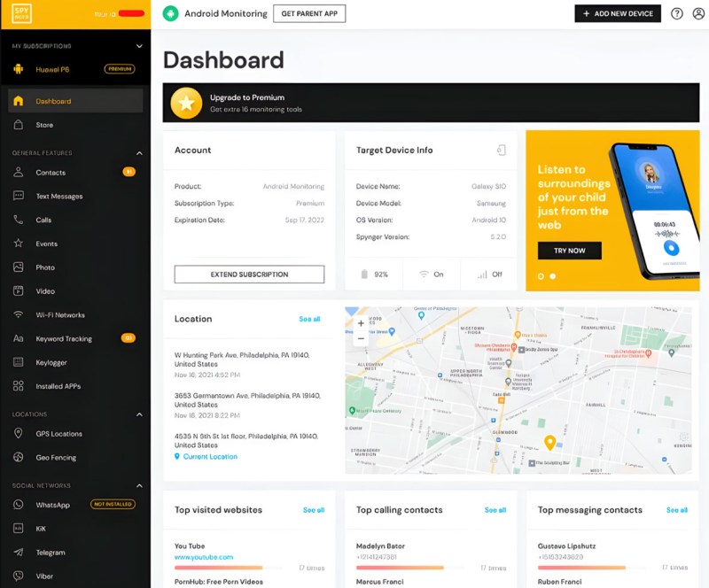Click the Telegram paper plane icon
The image size is (709, 588).
[x=18, y=553]
